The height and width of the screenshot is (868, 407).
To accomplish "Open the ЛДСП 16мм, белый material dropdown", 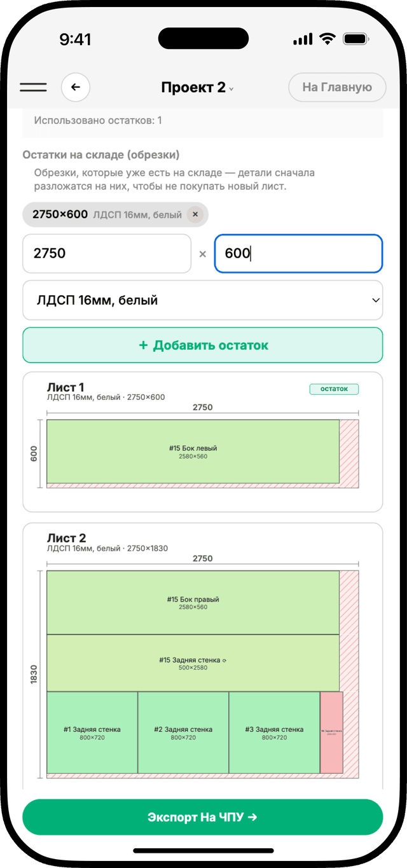I will pos(203,300).
